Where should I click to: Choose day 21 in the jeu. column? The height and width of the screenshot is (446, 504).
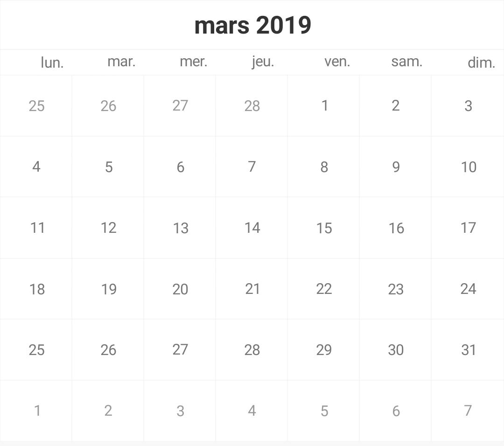(252, 289)
